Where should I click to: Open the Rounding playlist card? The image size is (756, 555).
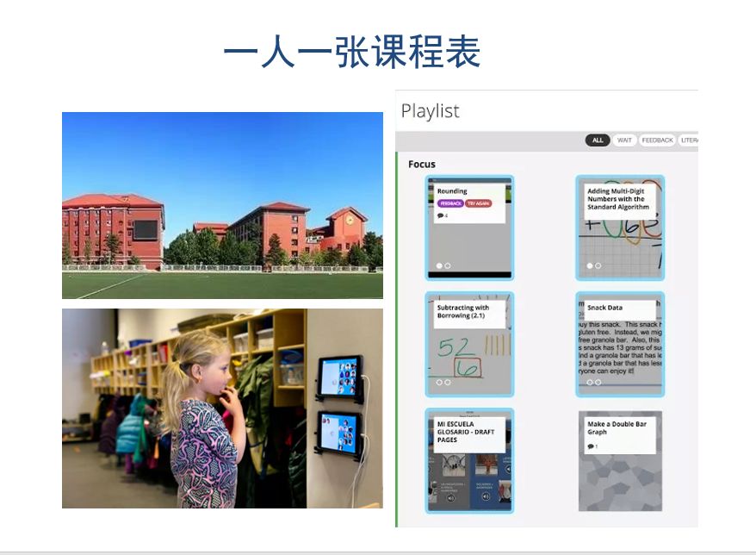pyautogui.click(x=469, y=228)
